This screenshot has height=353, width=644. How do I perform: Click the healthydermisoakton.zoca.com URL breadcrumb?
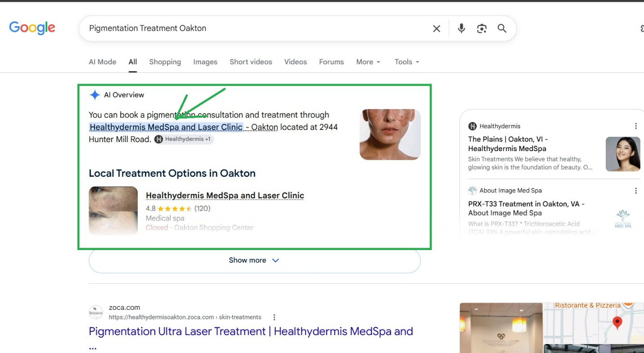(185, 317)
